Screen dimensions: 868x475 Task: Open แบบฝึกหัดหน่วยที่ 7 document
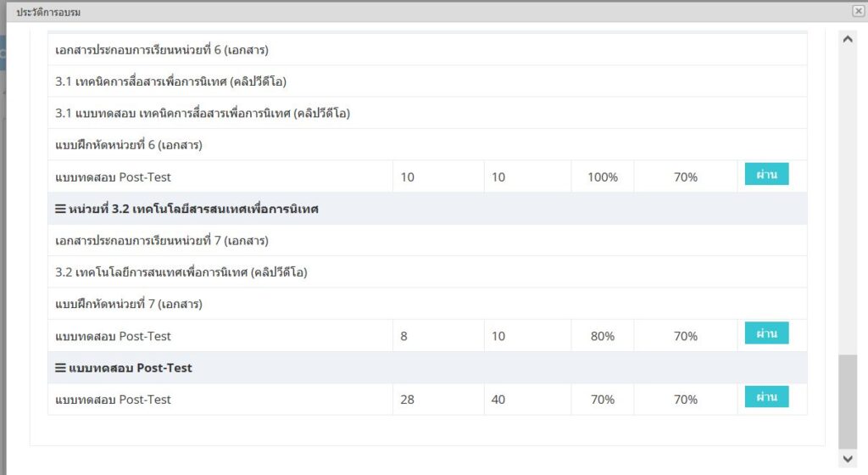click(x=129, y=305)
